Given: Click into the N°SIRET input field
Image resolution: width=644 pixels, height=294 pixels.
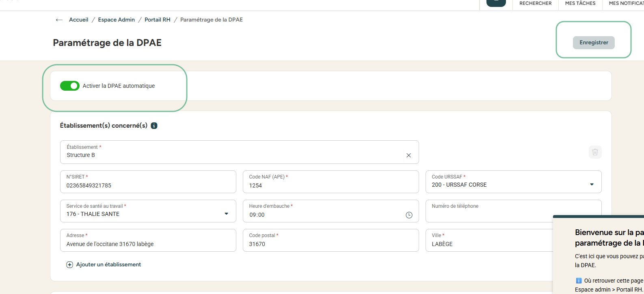Looking at the screenshot, I should click(148, 185).
